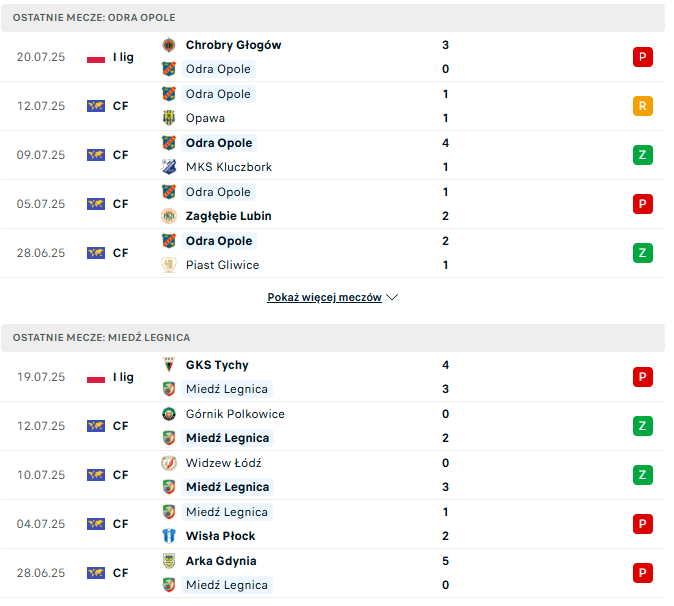
Task: Click the Widzew Łódź crest icon
Action: [x=169, y=463]
